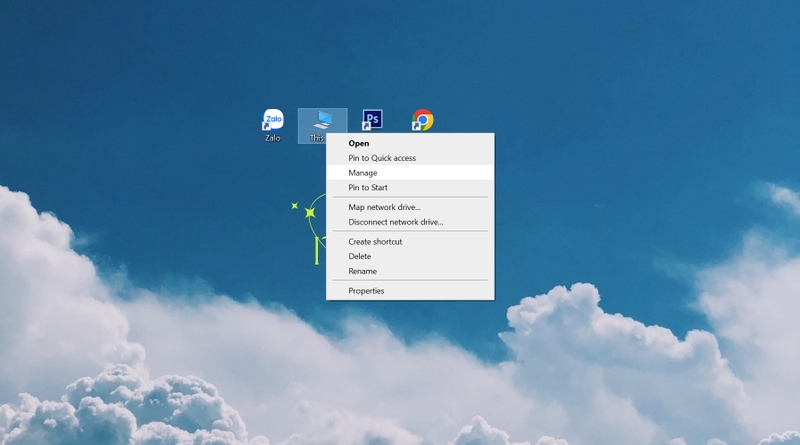The image size is (800, 445).
Task: Click the Zalo text label under its icon
Action: click(272, 138)
